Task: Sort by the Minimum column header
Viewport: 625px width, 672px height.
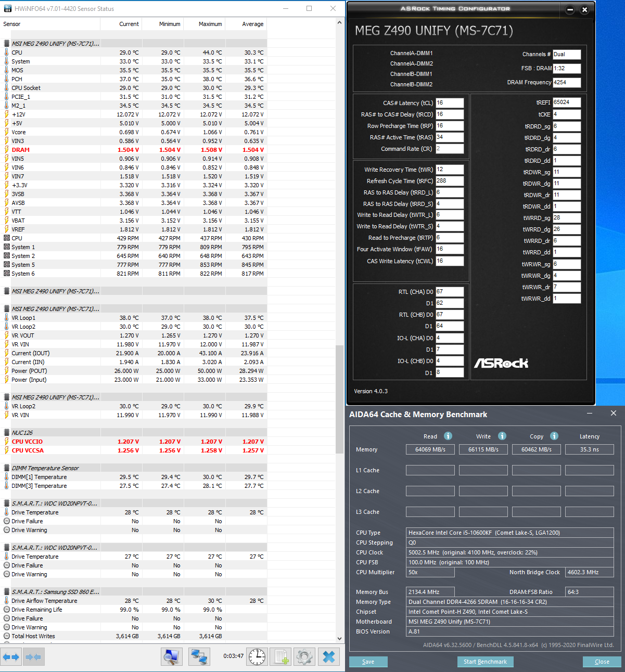Action: [163, 24]
